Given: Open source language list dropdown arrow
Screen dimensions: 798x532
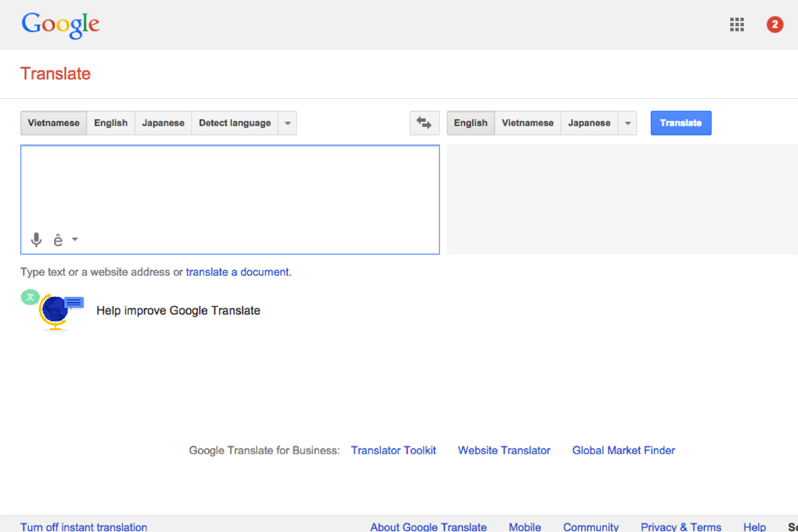Looking at the screenshot, I should 287,123.
